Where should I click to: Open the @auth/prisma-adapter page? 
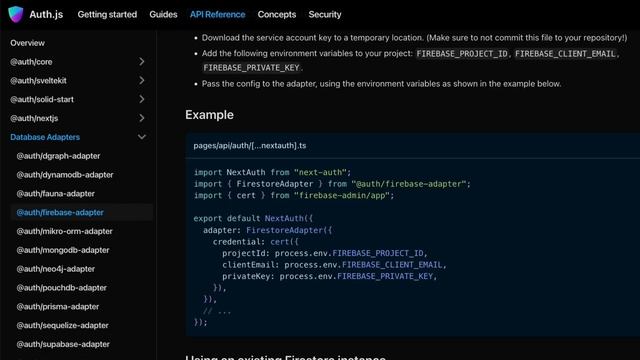point(58,307)
